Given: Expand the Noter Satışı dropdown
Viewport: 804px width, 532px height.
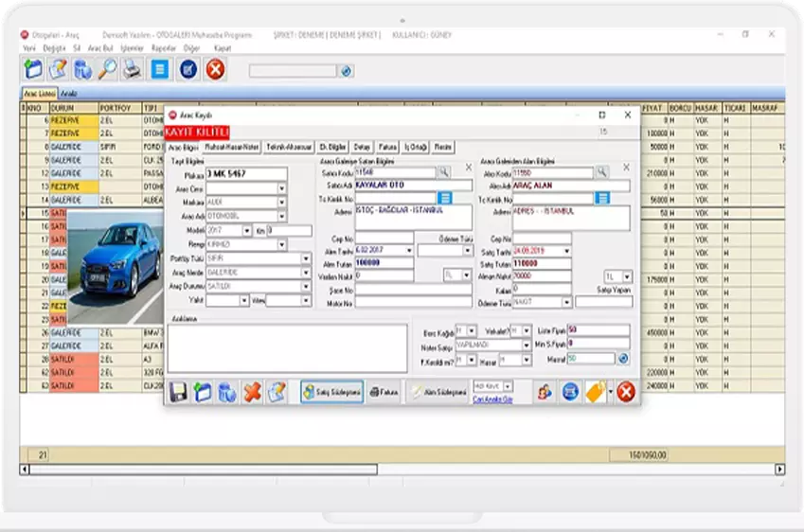Looking at the screenshot, I should coord(527,345).
